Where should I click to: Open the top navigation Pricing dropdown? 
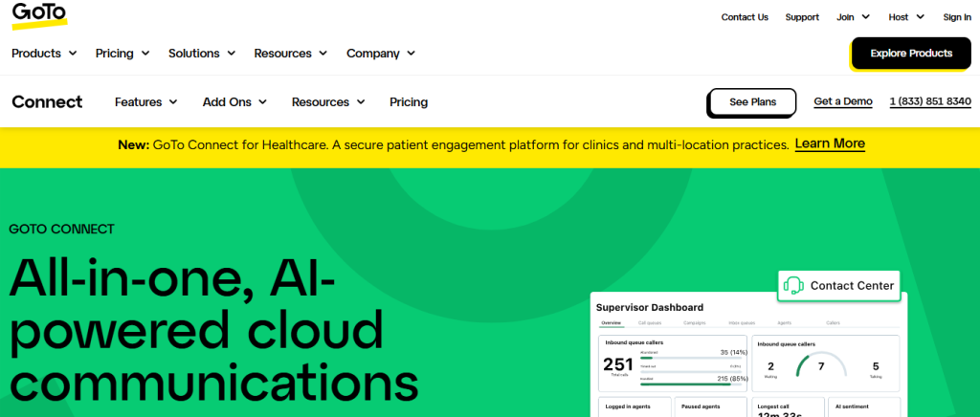122,54
